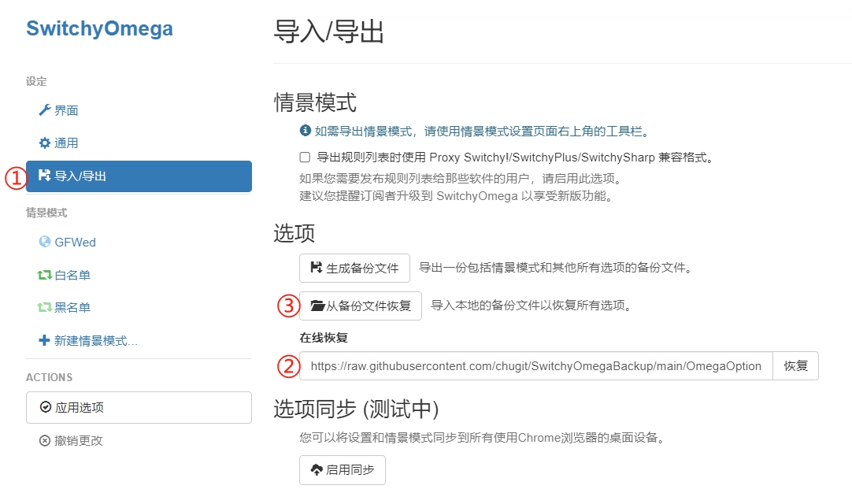
Task: Click the 恢复 button beside URL
Action: point(795,366)
